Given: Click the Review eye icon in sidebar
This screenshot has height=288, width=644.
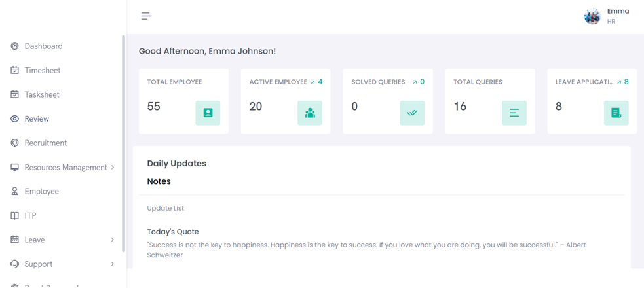Looking at the screenshot, I should click(14, 118).
